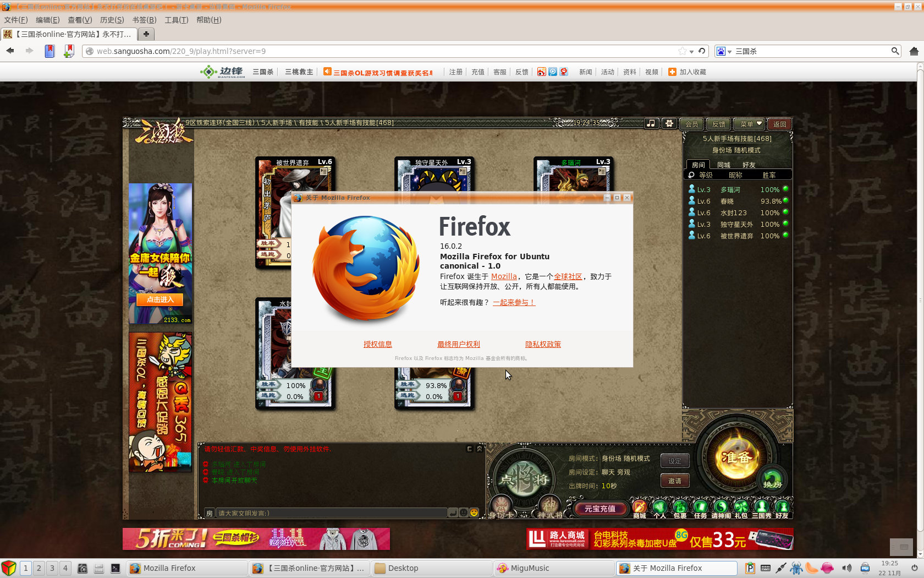Open the 三国秀 avatar icon
This screenshot has width=924, height=578.
[x=762, y=509]
